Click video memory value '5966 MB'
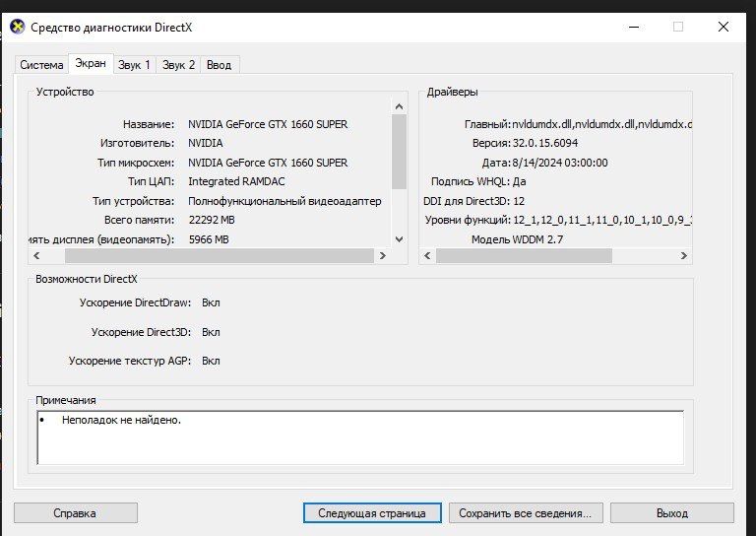Viewport: 756px width, 536px height. pos(209,239)
